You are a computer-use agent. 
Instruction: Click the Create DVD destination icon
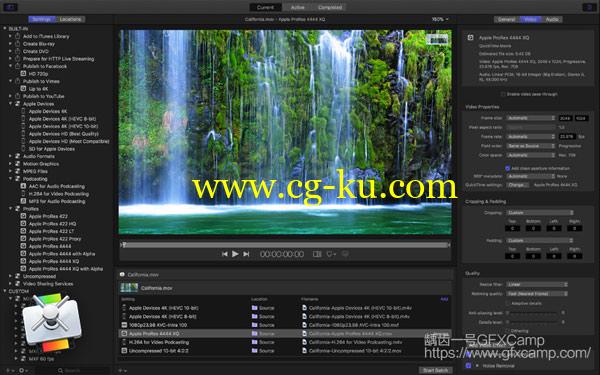click(x=18, y=51)
